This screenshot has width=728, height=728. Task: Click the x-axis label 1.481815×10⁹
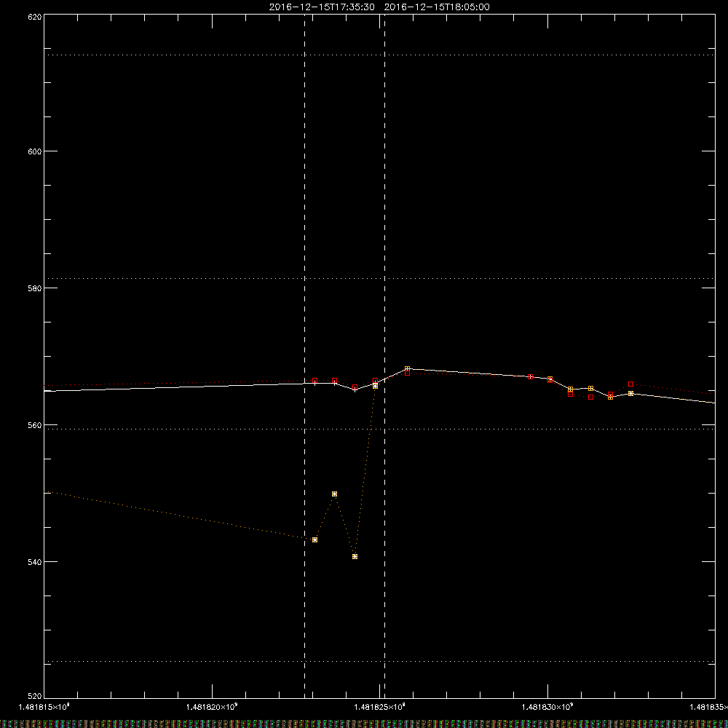click(44, 707)
